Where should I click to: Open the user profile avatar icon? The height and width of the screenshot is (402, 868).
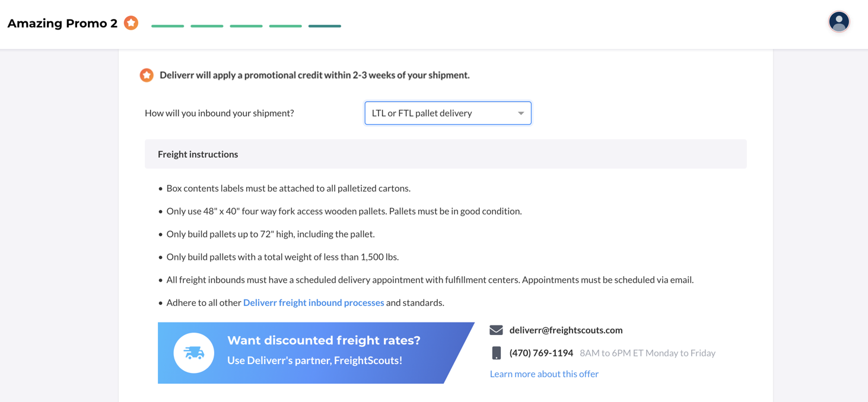pos(839,22)
